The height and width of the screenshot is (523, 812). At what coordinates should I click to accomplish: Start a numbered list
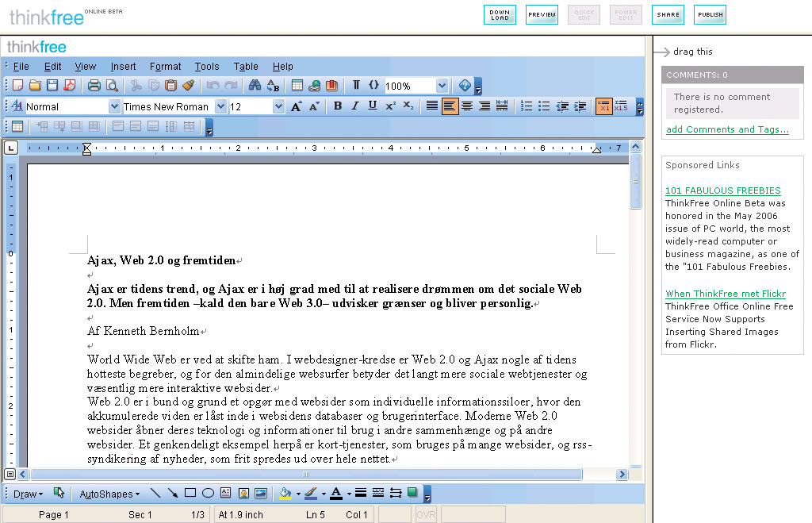pos(527,106)
